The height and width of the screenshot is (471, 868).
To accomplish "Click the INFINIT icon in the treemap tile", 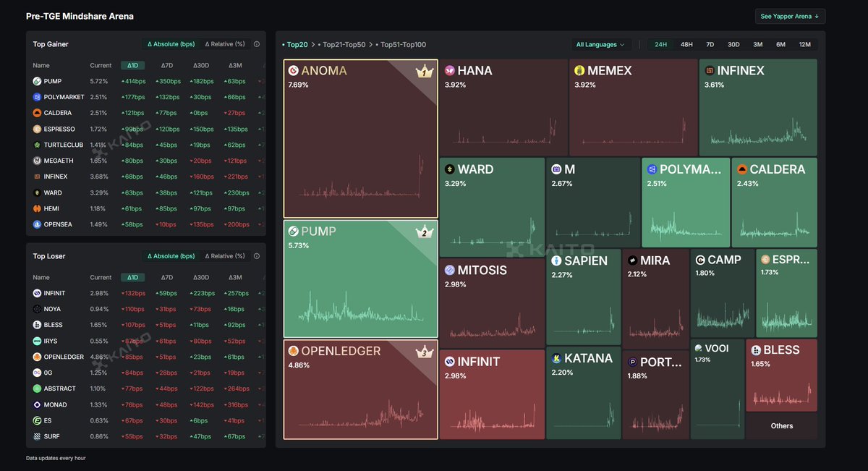I will coord(450,361).
